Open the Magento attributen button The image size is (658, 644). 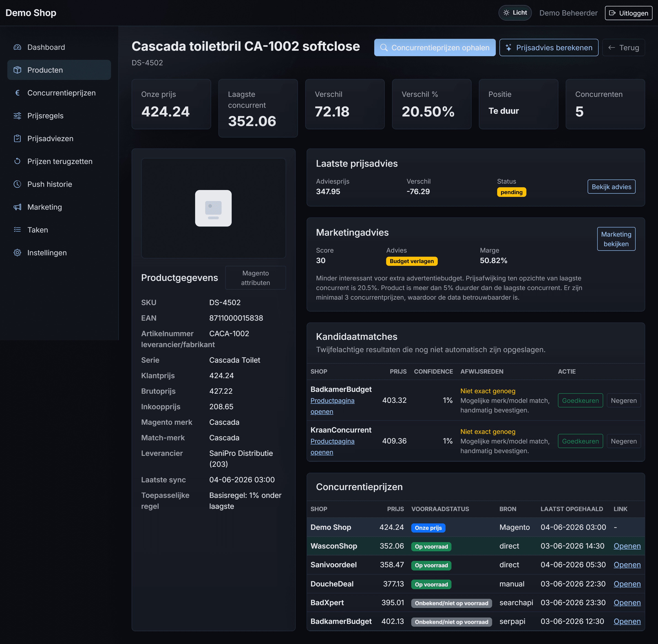255,278
